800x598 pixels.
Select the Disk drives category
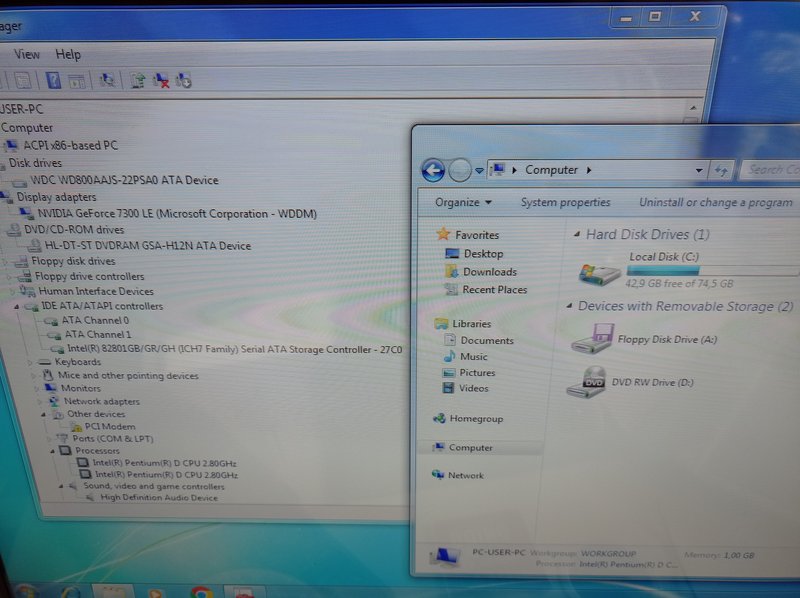coord(35,163)
